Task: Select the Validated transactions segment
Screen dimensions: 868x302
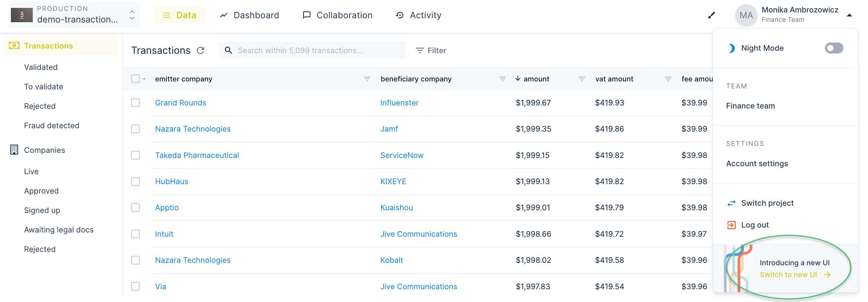Action: [x=41, y=68]
